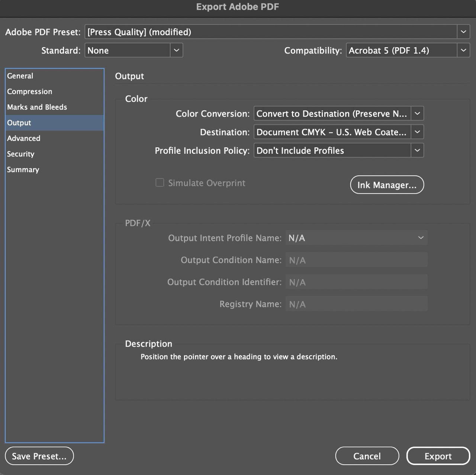Open the Adobe PDF Preset dropdown
This screenshot has width=476, height=475.
[x=277, y=32]
